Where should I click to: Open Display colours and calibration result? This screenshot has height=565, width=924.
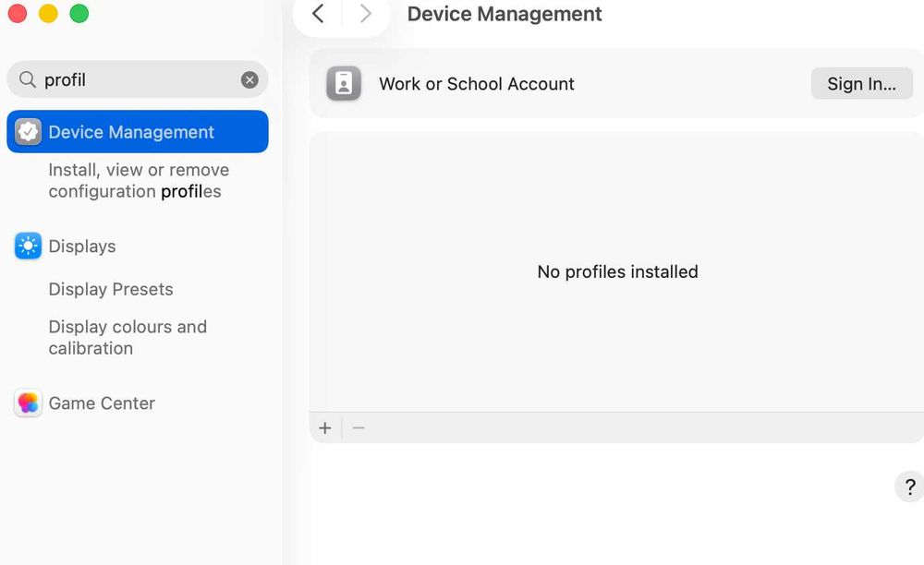[128, 337]
